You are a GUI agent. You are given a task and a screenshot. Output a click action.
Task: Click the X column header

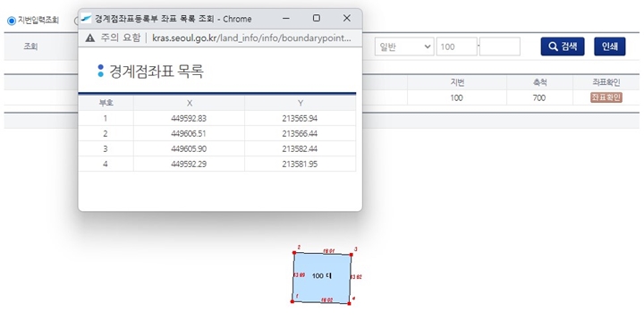click(x=189, y=103)
